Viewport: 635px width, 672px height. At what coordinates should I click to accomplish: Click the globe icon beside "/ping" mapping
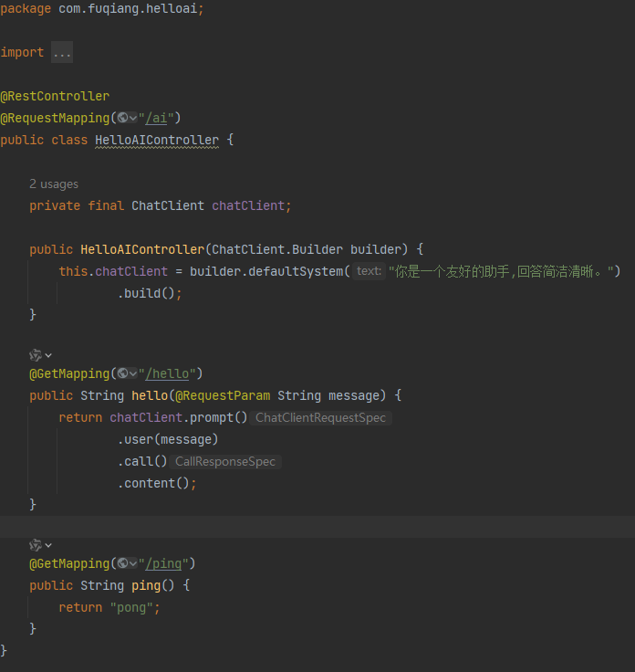[x=123, y=563]
